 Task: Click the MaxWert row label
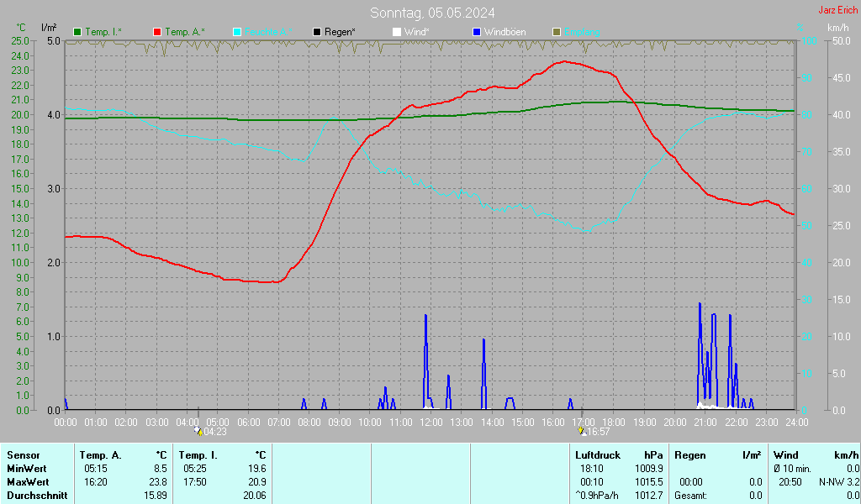29,481
